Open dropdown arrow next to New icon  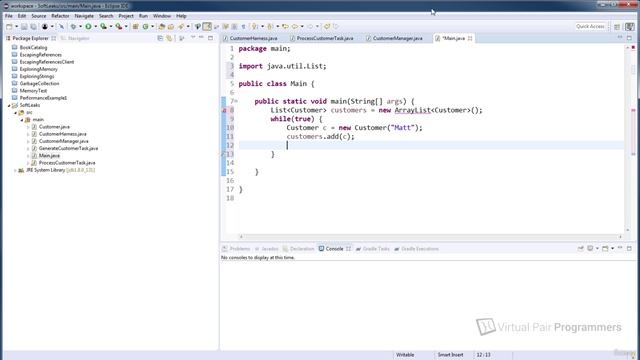(x=16, y=27)
